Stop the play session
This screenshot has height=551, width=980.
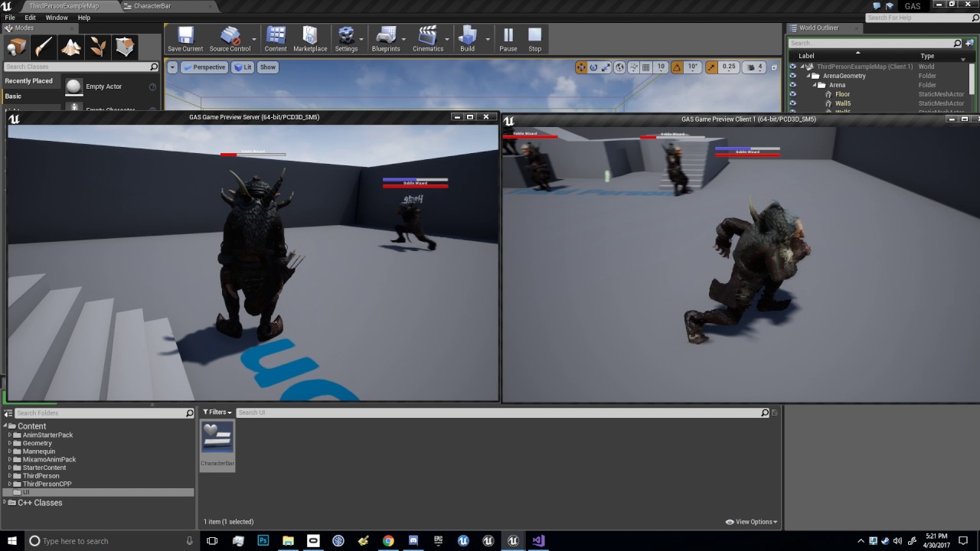click(535, 39)
